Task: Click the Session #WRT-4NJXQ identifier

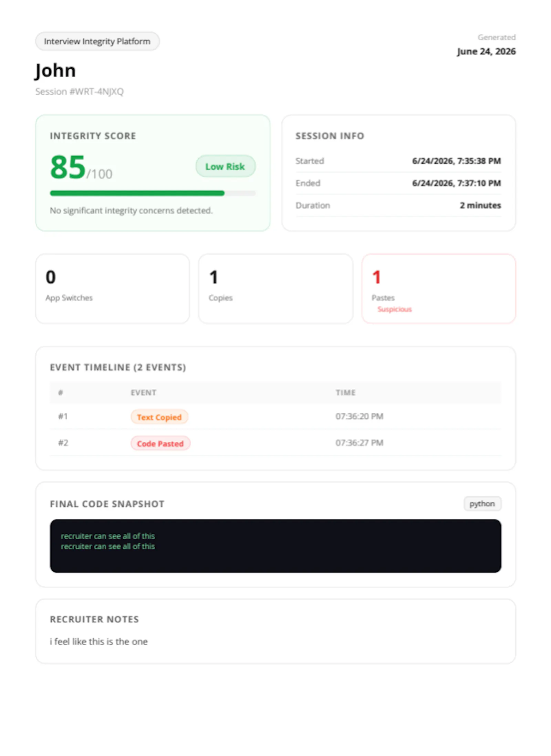Action: click(x=79, y=92)
